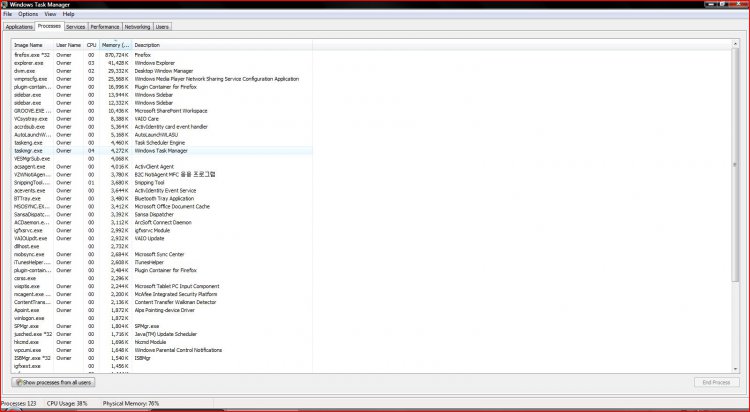
Task: Select the wisptis.exe process
Action: [162, 286]
